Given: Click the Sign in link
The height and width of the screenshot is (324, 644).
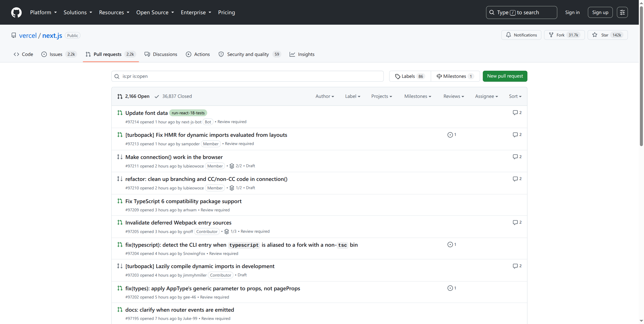Looking at the screenshot, I should point(572,12).
